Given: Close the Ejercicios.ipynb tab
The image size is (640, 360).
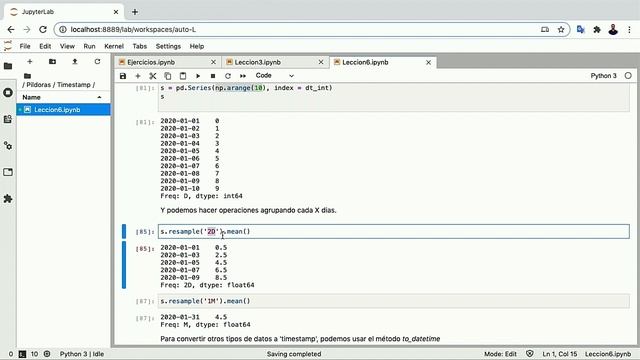Looking at the screenshot, I should [213, 62].
